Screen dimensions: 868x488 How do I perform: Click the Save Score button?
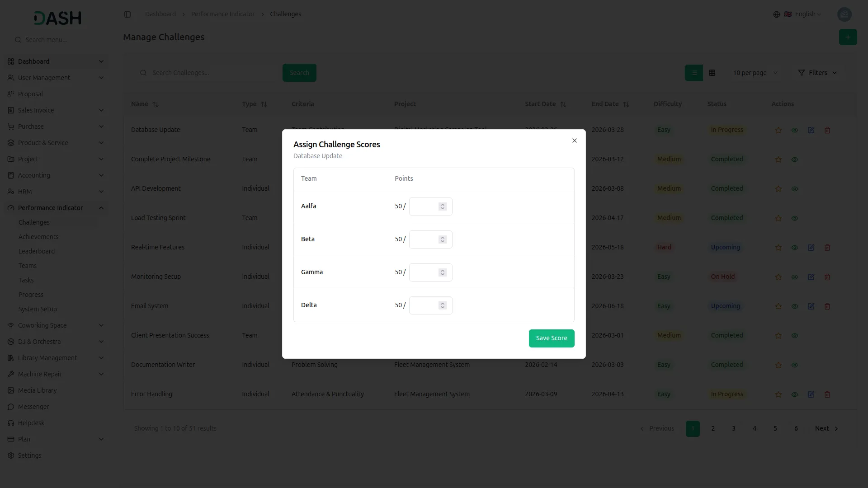[551, 338]
